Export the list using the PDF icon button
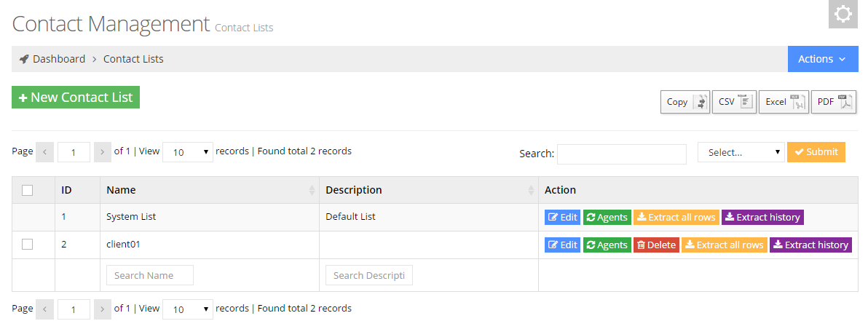The height and width of the screenshot is (321, 868). pyautogui.click(x=833, y=102)
